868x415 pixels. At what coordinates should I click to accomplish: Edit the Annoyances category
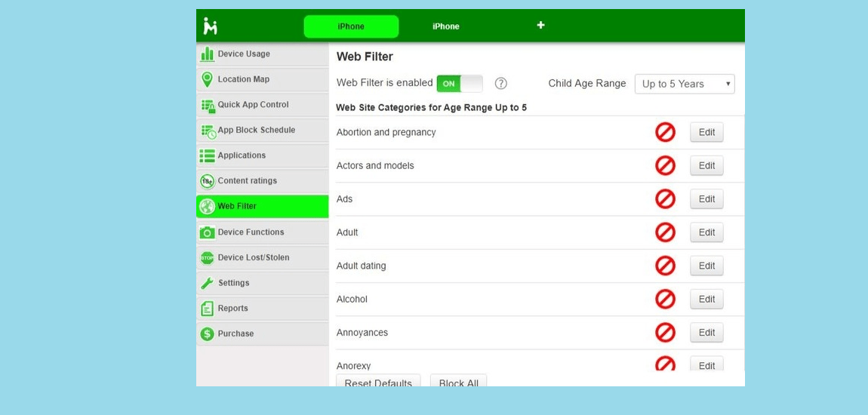pyautogui.click(x=706, y=333)
